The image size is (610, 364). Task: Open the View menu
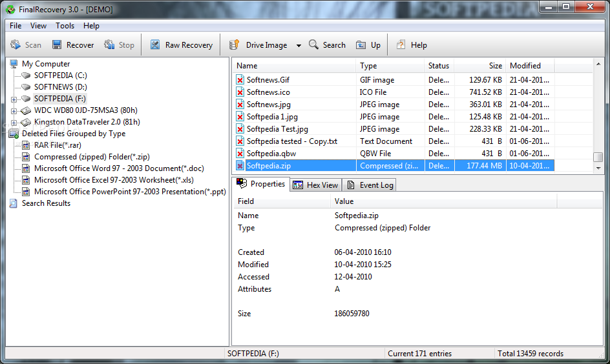(38, 26)
